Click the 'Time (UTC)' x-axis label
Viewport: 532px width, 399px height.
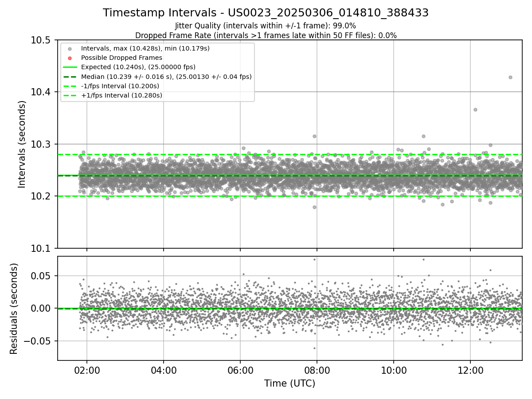pos(290,383)
